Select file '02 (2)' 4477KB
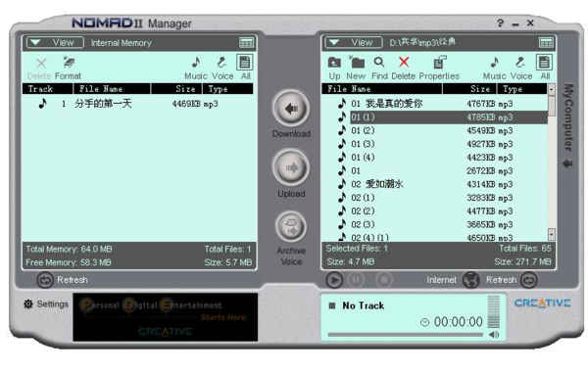 [435, 211]
